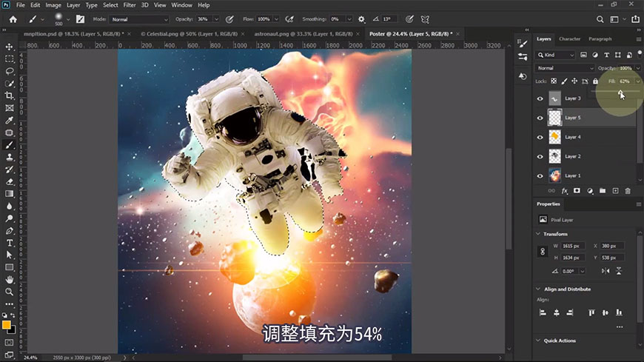Select the Eraser tool
Image resolution: width=644 pixels, height=362 pixels.
point(10,181)
